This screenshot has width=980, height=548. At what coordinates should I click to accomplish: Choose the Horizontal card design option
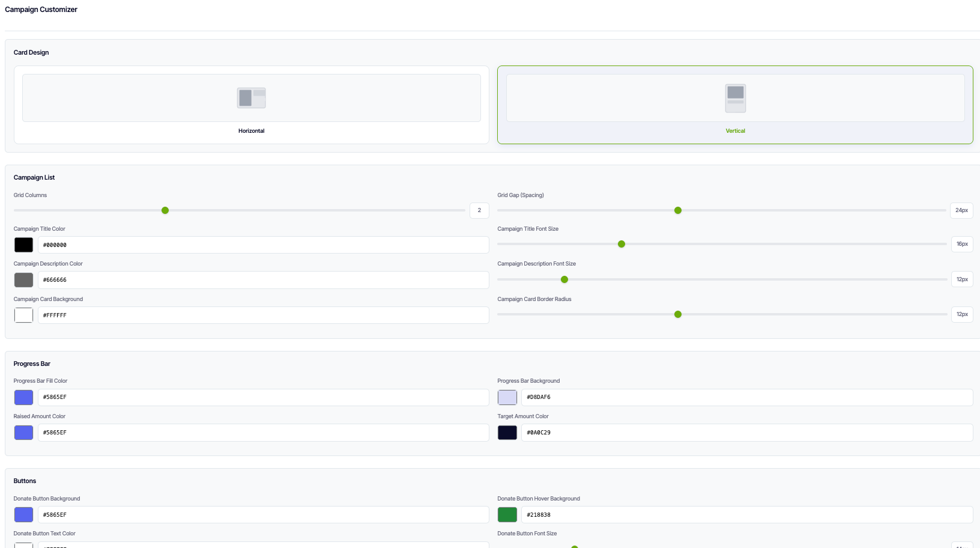(251, 105)
